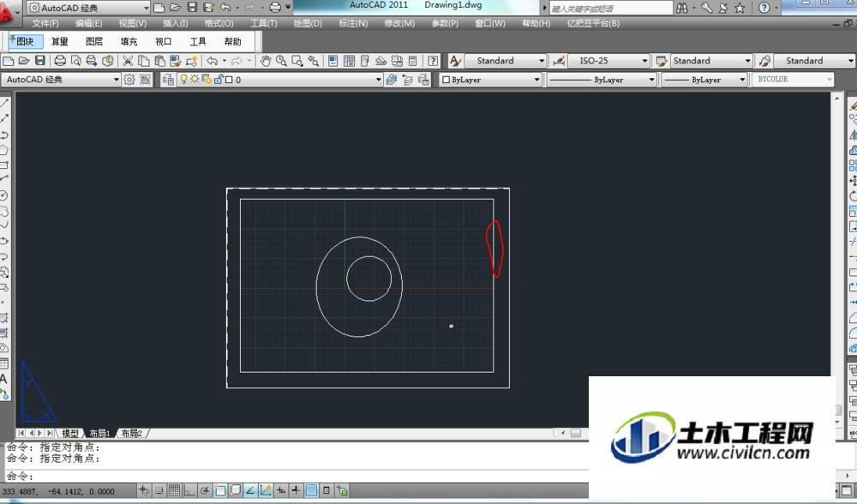Open the Properties palette icon

(333, 61)
